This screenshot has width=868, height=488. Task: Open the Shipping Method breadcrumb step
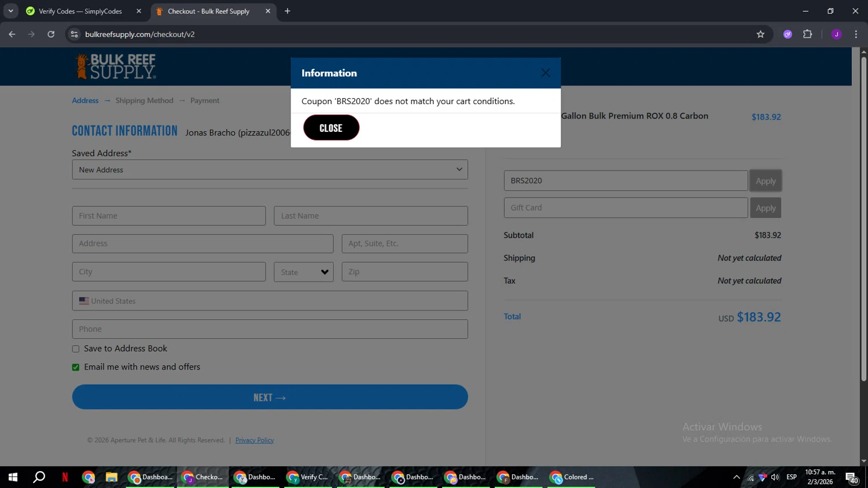click(144, 101)
